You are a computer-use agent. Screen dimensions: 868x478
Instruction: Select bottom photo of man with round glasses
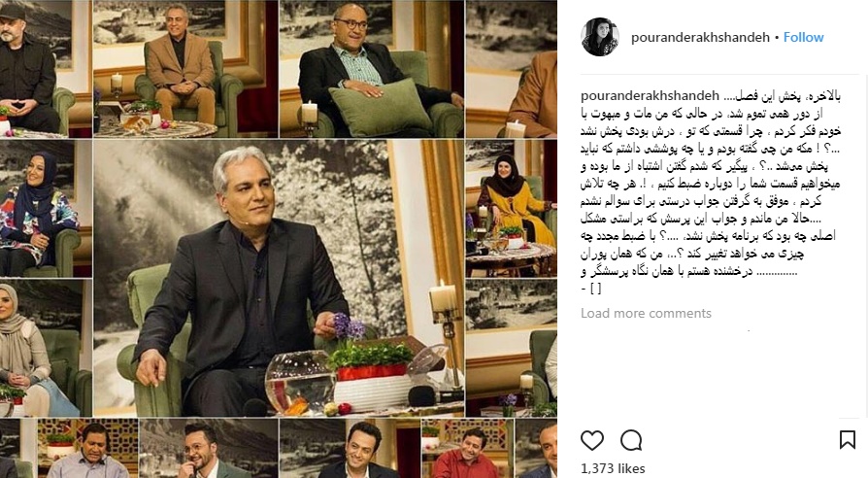(x=208, y=448)
